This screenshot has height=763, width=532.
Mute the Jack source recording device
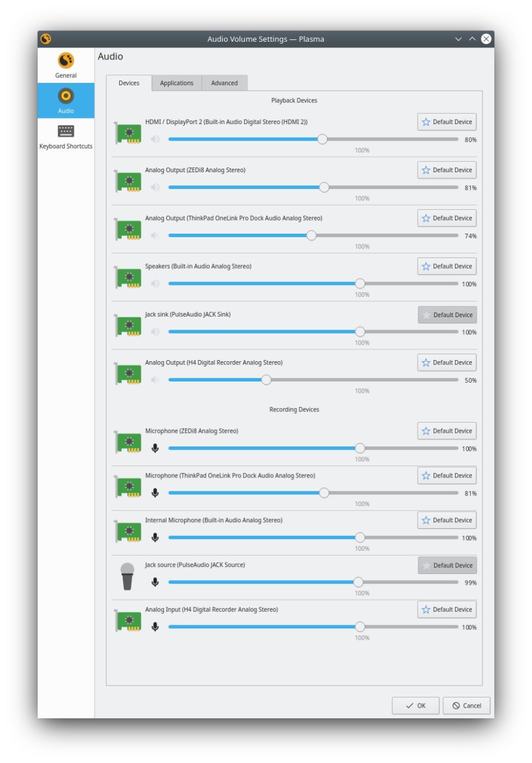(x=155, y=582)
